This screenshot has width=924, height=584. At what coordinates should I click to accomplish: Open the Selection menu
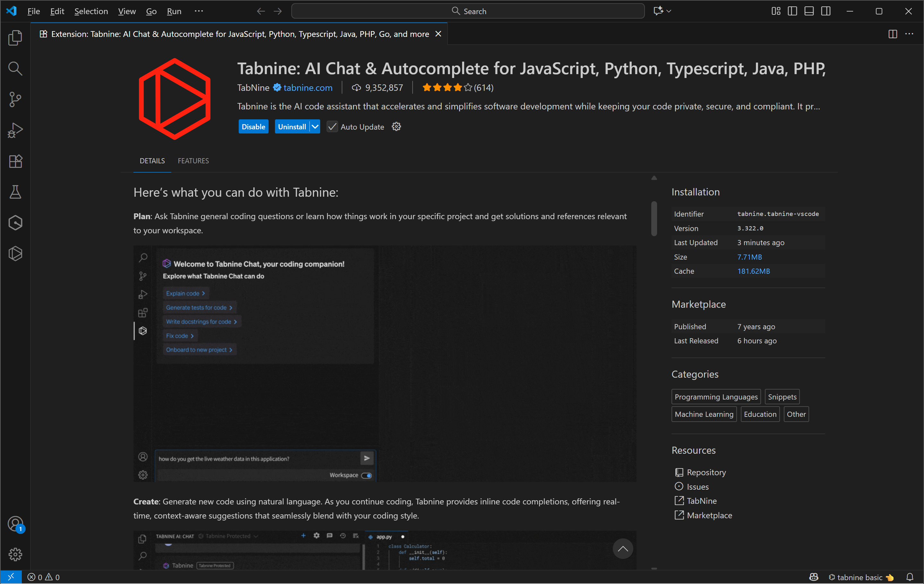coord(91,11)
